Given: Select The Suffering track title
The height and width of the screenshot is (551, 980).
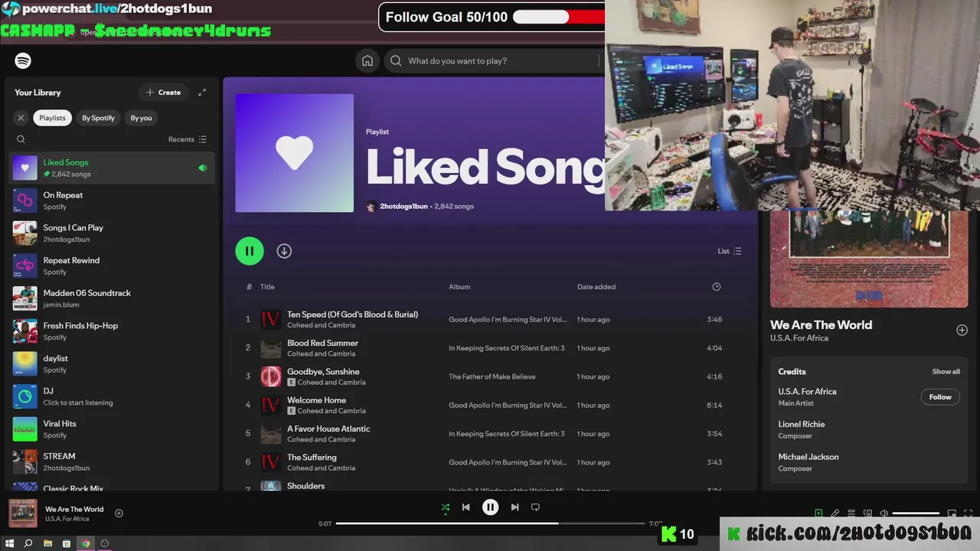Looking at the screenshot, I should tap(312, 458).
